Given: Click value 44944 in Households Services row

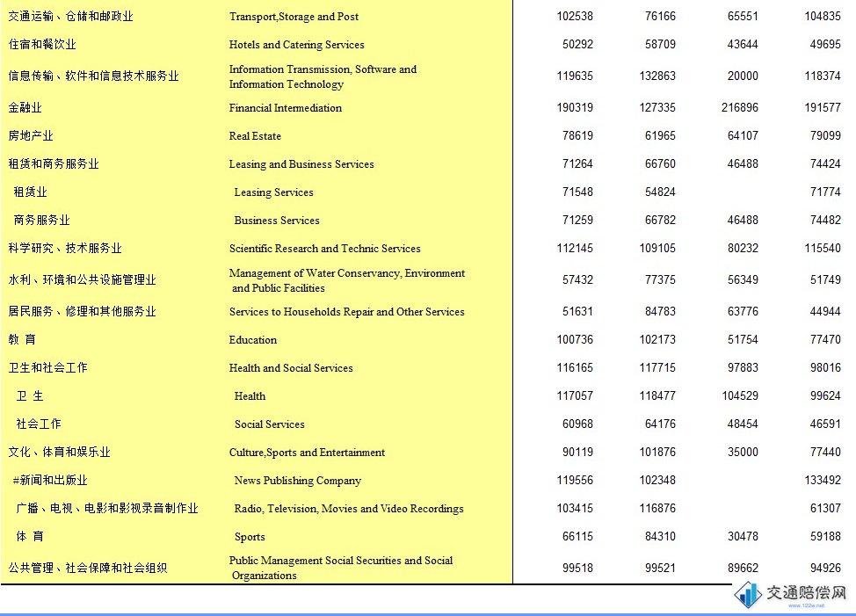Looking at the screenshot, I should [x=825, y=312].
